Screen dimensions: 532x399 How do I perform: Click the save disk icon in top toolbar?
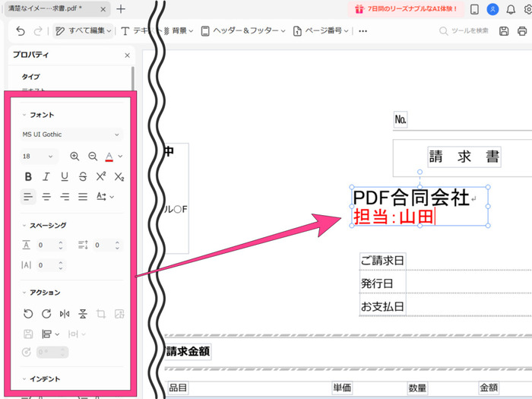click(504, 31)
